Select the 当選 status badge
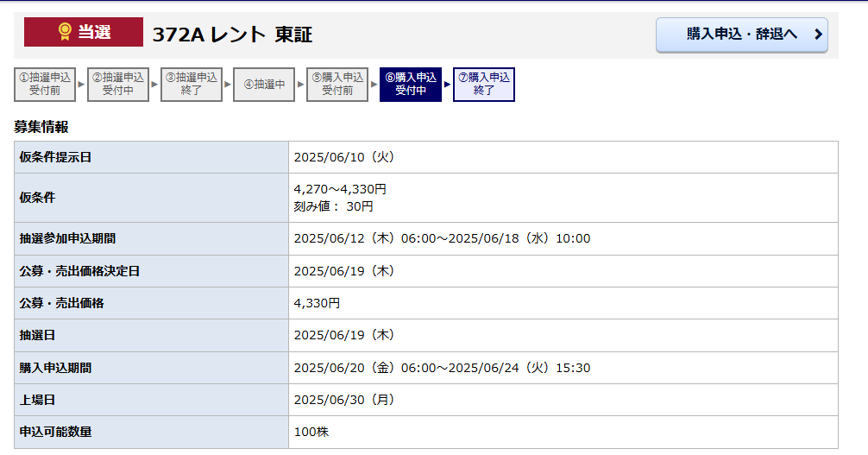This screenshot has height=455, width=868. 84,32
